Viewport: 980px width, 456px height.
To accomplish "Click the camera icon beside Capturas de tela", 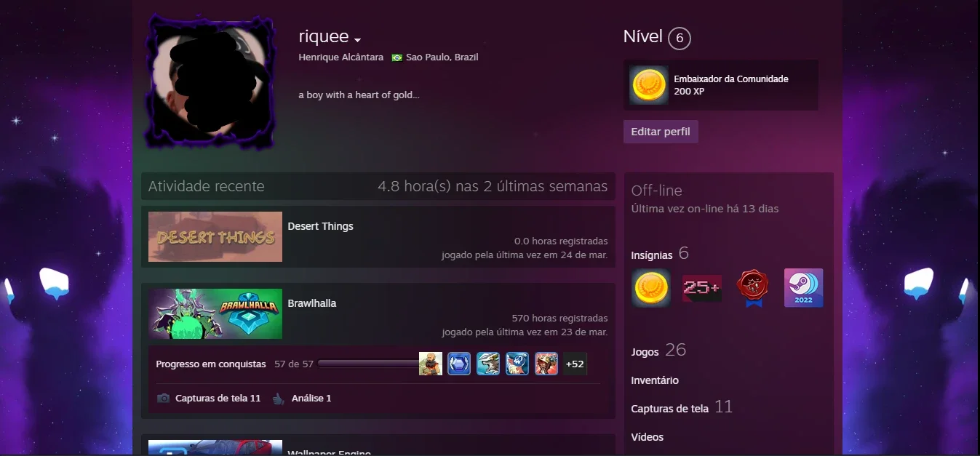I will (164, 399).
